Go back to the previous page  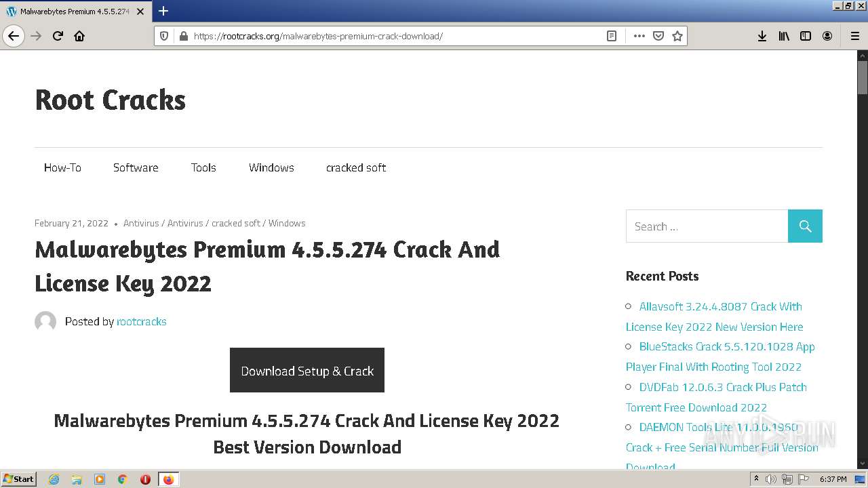coord(14,36)
